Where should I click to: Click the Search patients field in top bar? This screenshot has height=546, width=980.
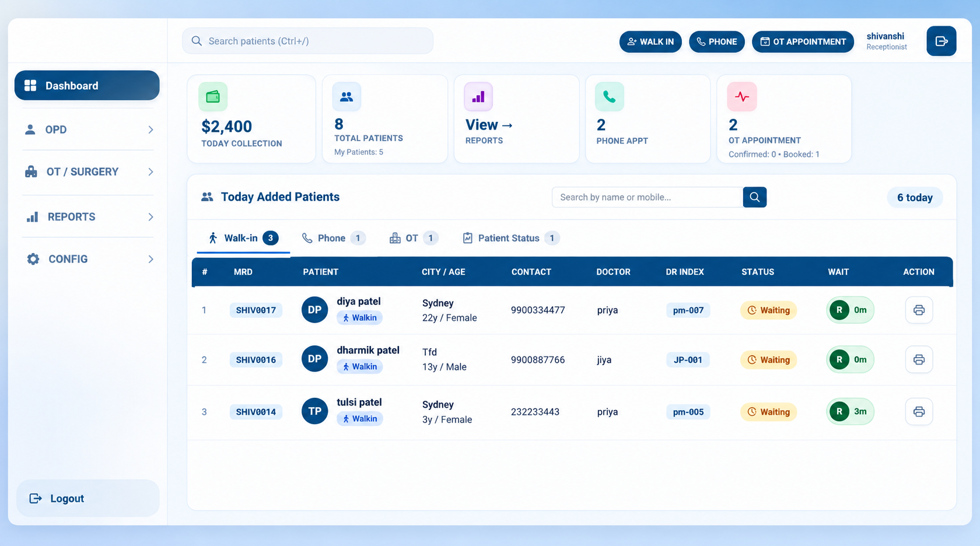coord(307,41)
